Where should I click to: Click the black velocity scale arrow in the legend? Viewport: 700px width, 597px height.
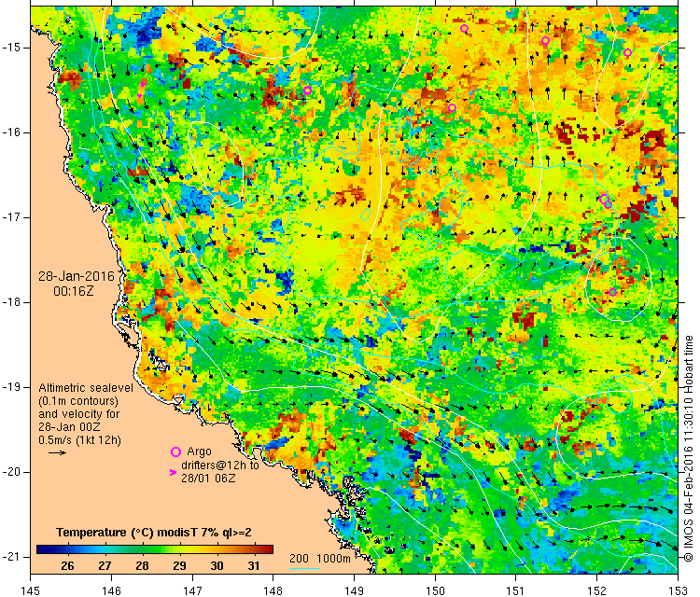tap(57, 453)
